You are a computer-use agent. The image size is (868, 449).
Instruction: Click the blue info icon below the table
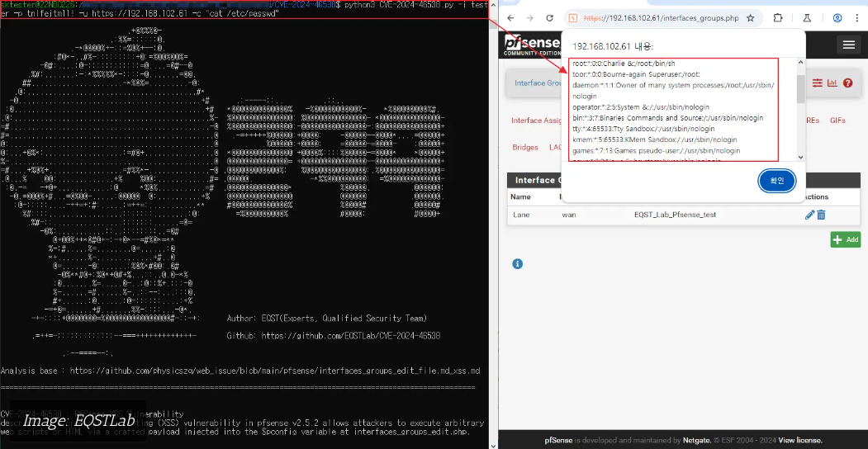517,263
